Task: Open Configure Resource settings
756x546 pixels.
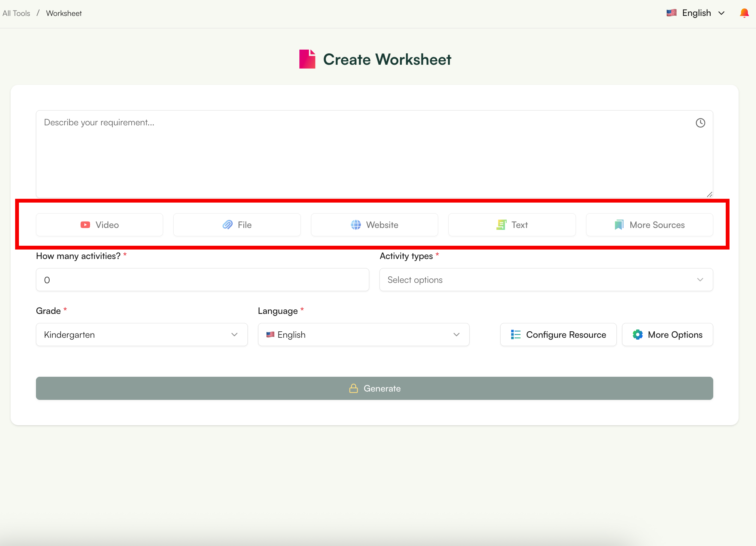Action: (x=558, y=334)
